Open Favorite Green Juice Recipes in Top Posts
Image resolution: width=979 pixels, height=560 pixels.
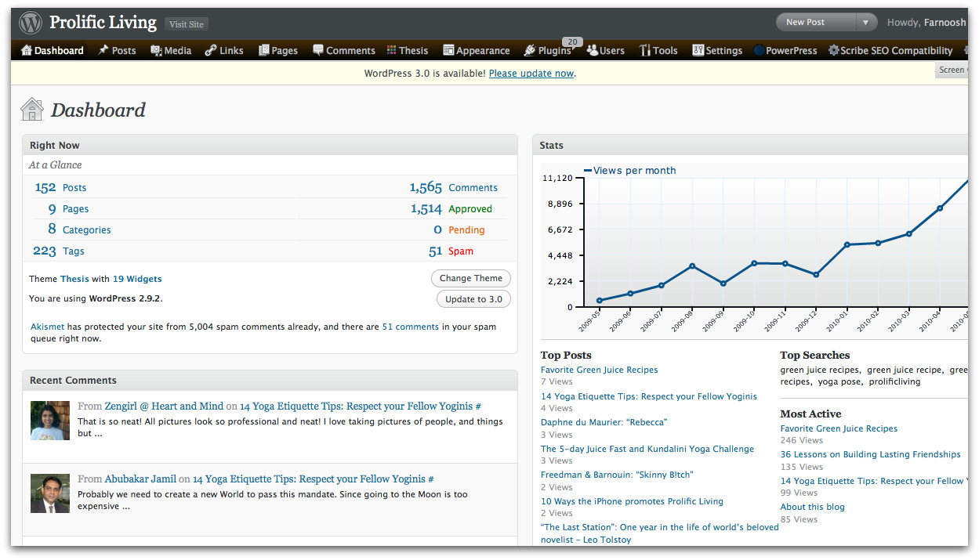point(599,370)
